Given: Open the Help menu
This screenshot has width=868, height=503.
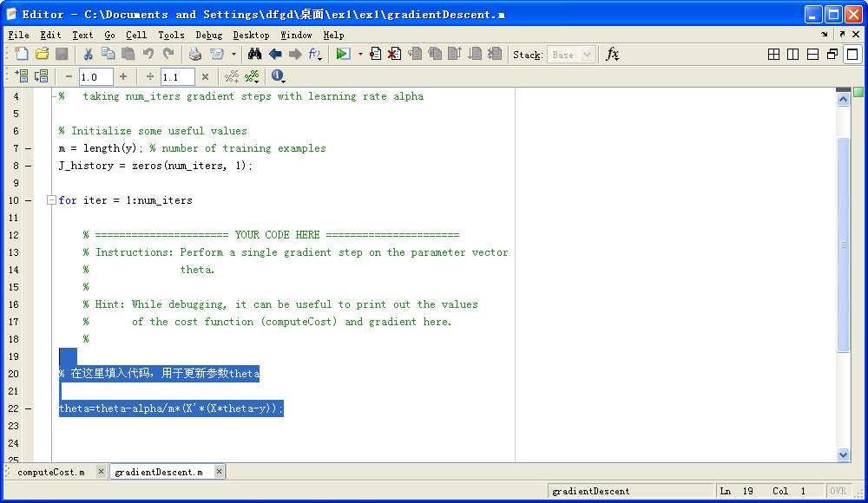Looking at the screenshot, I should click(x=334, y=35).
